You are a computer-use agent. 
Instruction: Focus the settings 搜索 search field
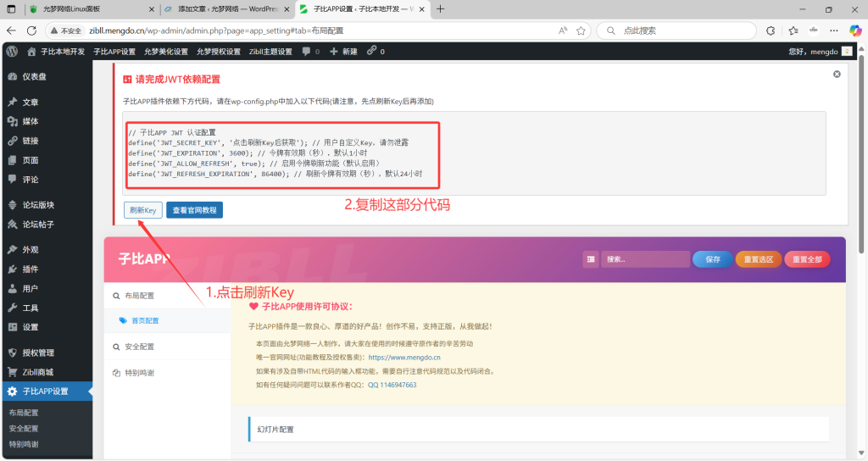click(x=645, y=259)
